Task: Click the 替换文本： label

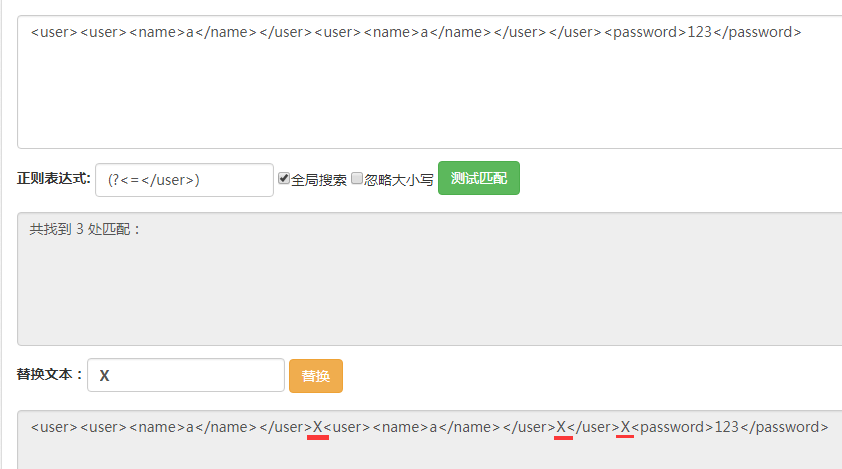Action: click(x=50, y=375)
